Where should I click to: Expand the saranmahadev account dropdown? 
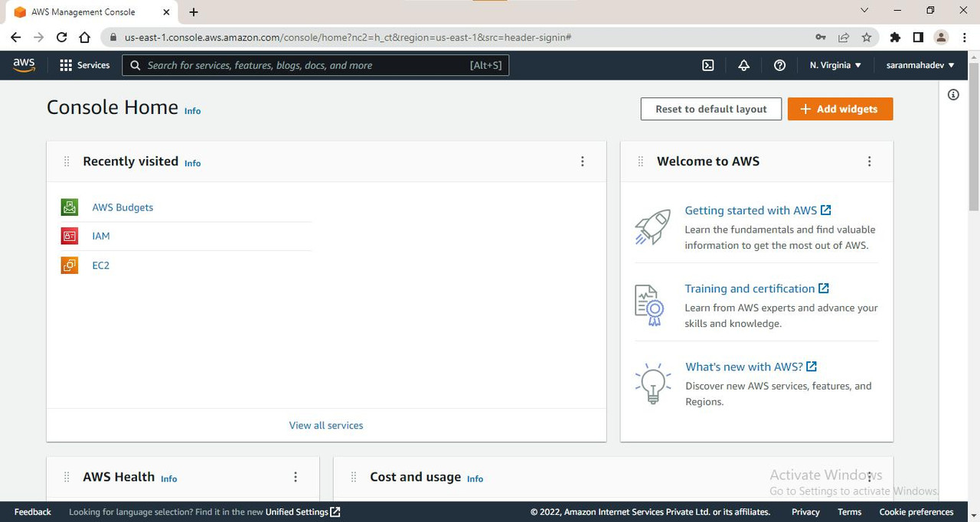[920, 65]
